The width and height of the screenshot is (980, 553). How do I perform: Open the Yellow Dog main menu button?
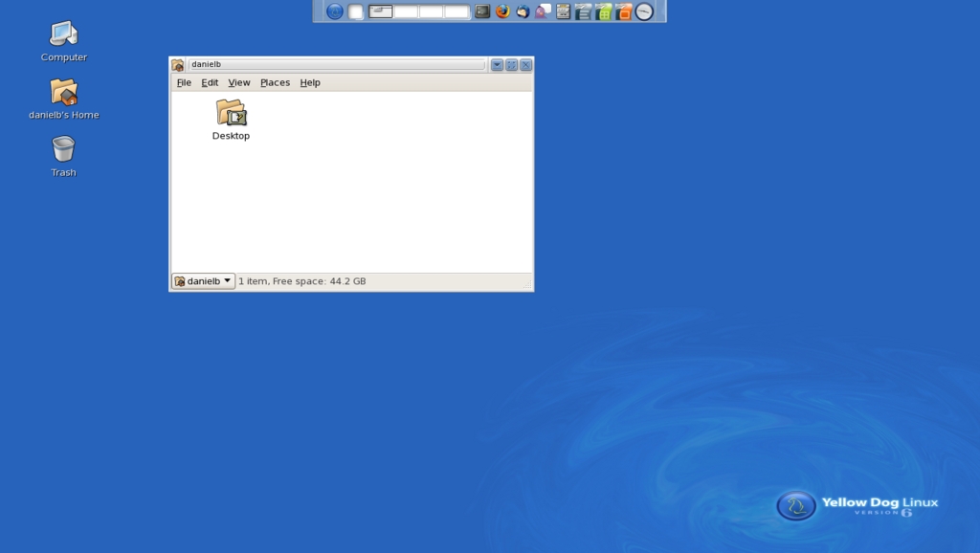(335, 11)
